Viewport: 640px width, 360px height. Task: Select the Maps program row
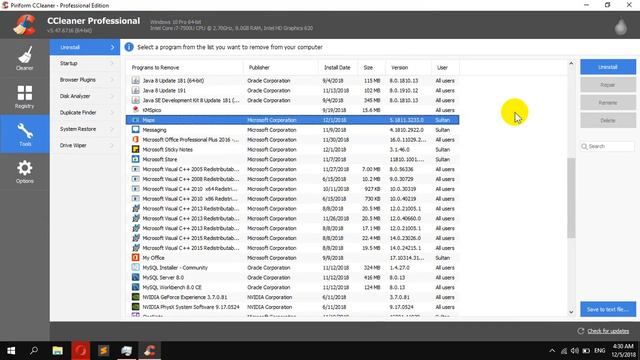tap(292, 120)
